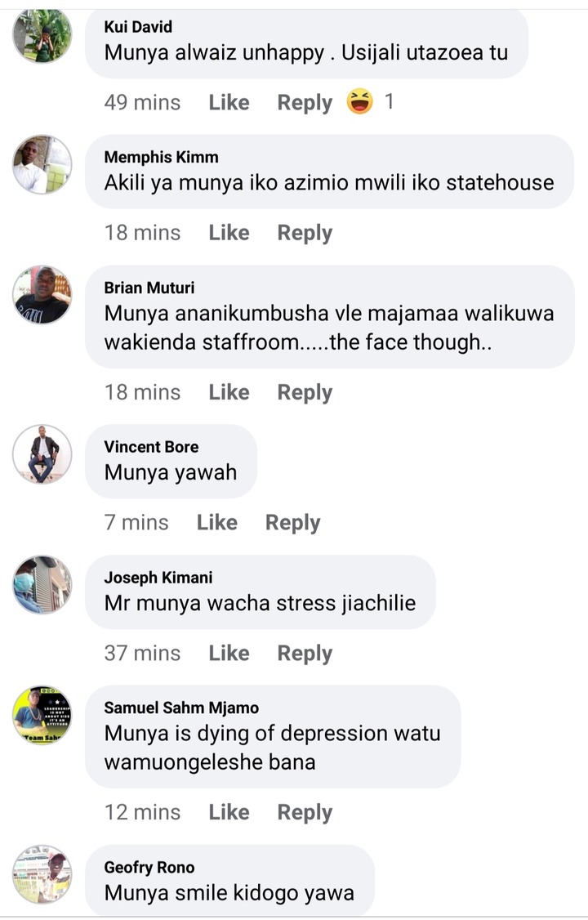Reply to Vincent Bore's comment
Image resolution: width=588 pixels, height=920 pixels.
292,523
